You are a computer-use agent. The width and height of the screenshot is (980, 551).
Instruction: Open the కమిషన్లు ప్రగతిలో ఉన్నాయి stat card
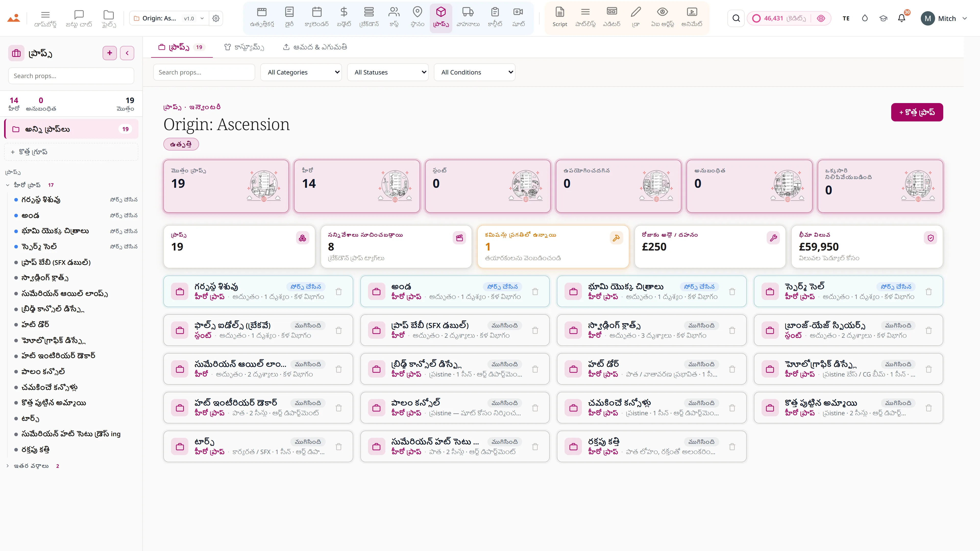[x=553, y=247]
